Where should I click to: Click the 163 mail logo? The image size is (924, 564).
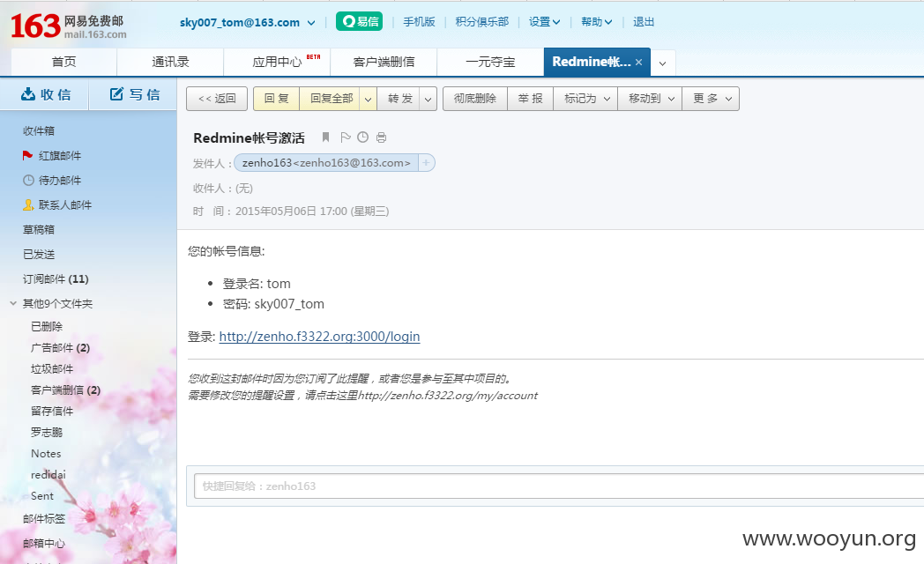[69, 26]
